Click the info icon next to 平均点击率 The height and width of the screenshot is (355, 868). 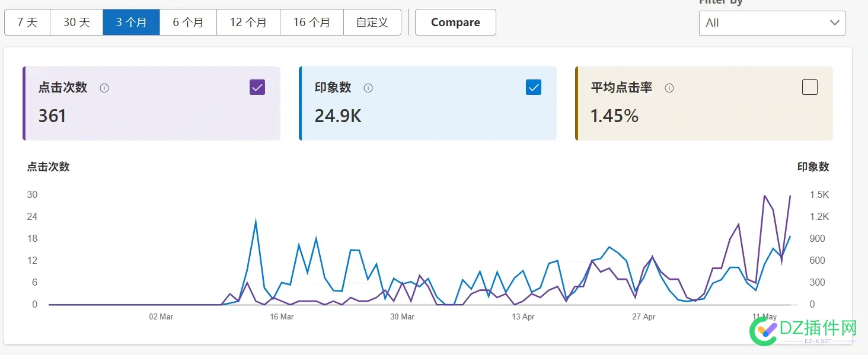(x=669, y=88)
